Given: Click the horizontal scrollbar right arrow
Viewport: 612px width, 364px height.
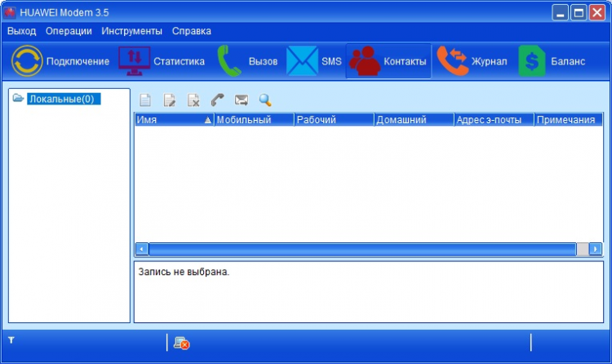Looking at the screenshot, I should tap(595, 249).
